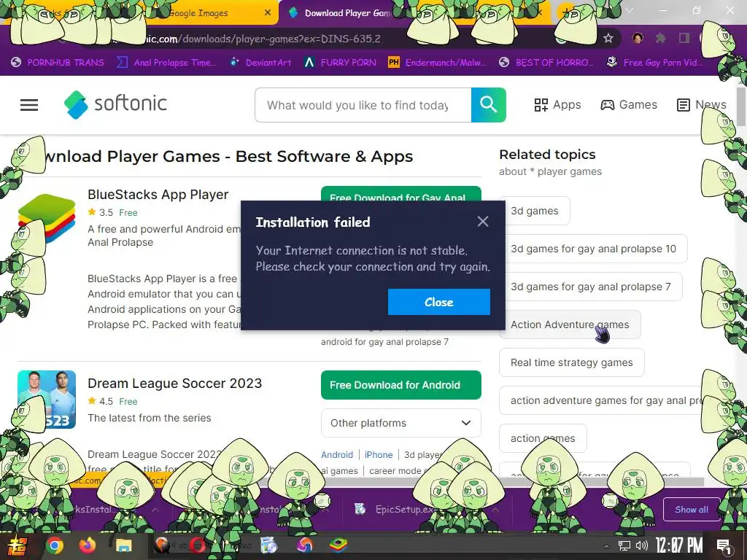The image size is (747, 560).
Task: Click the installer disc icon in taskbar
Action: (x=268, y=545)
